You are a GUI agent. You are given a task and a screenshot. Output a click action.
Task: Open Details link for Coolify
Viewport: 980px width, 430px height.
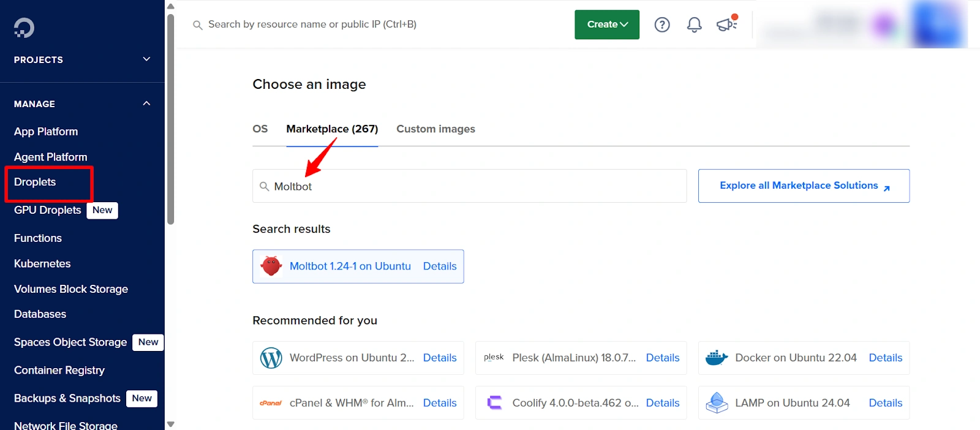pyautogui.click(x=663, y=403)
